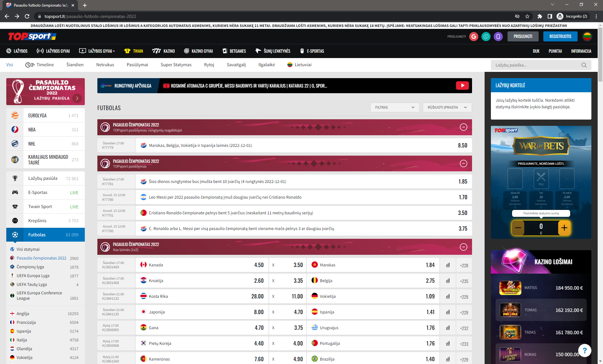Open stats icon for Kosta Rika match
Image resolution: width=603 pixels, height=364 pixels.
(x=448, y=297)
